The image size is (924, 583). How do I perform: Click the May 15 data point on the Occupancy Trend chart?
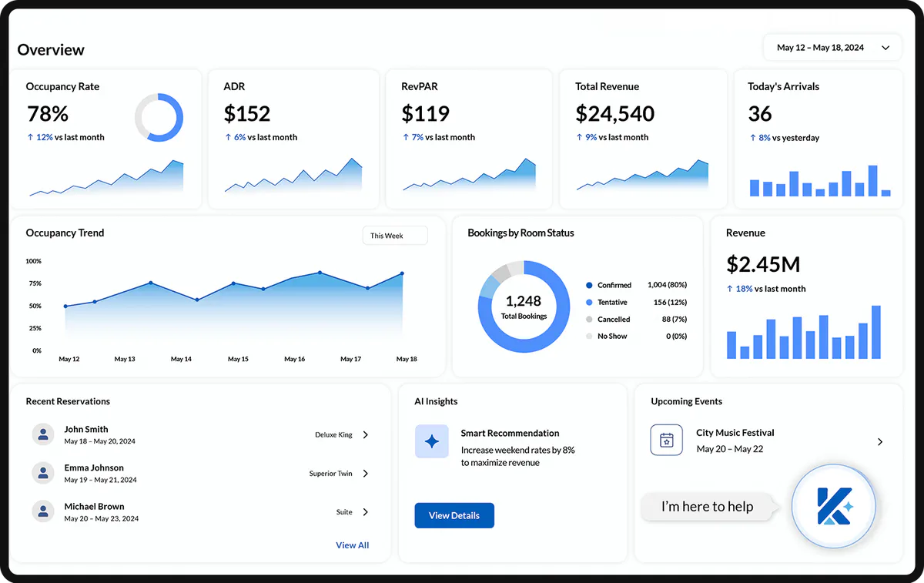[233, 283]
